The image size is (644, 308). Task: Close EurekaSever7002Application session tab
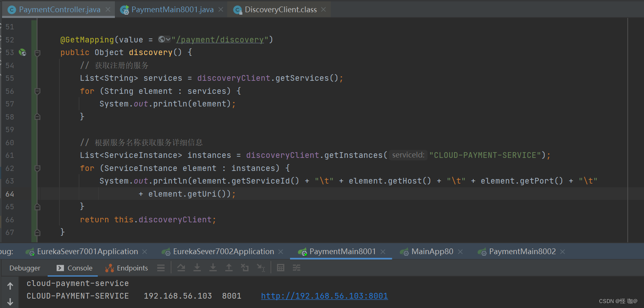pyautogui.click(x=281, y=252)
